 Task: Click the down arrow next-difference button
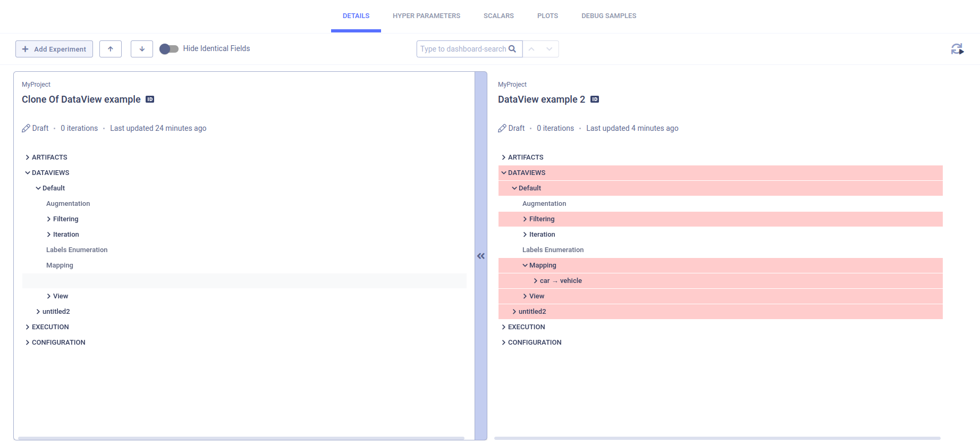[x=142, y=49]
